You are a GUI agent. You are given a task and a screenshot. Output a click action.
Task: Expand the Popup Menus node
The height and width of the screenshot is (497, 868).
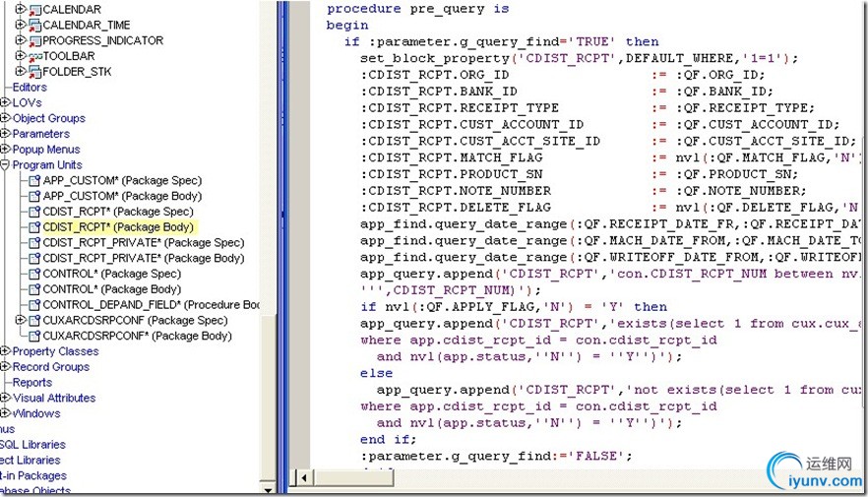[x=5, y=149]
